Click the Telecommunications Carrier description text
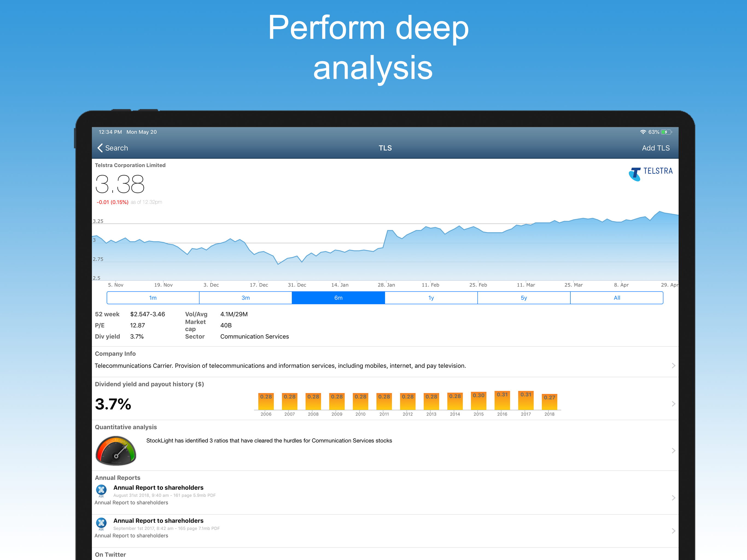The height and width of the screenshot is (560, 747). coord(280,366)
